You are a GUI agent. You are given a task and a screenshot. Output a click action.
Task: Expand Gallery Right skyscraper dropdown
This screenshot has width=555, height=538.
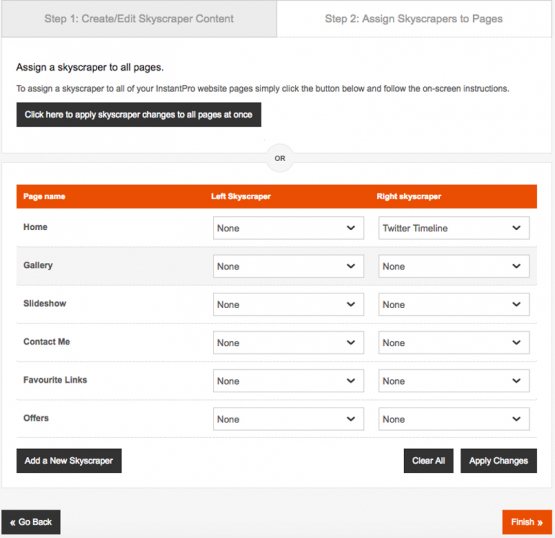click(454, 266)
